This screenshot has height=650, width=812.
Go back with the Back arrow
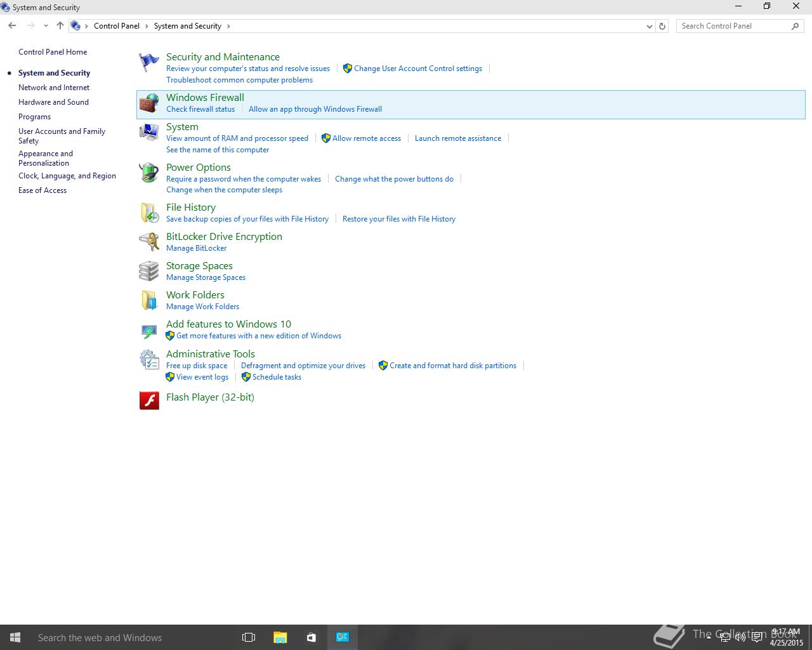(12, 26)
